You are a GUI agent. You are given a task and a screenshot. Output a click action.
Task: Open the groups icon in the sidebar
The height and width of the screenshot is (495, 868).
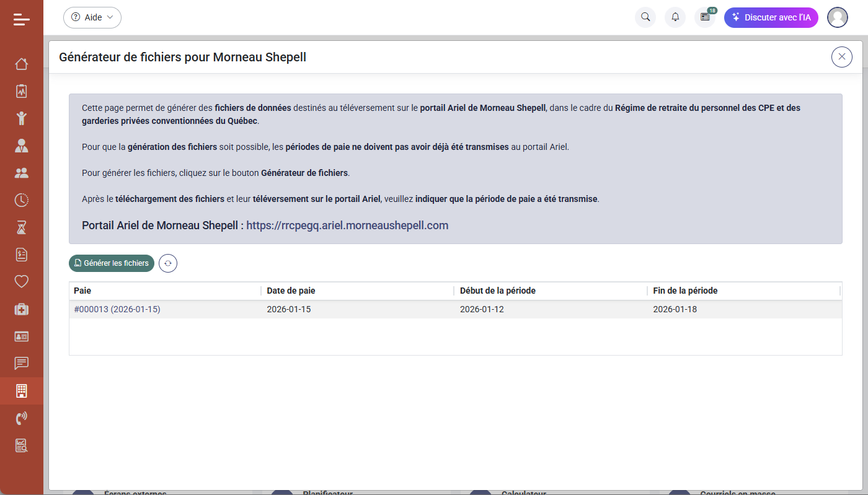click(x=21, y=173)
